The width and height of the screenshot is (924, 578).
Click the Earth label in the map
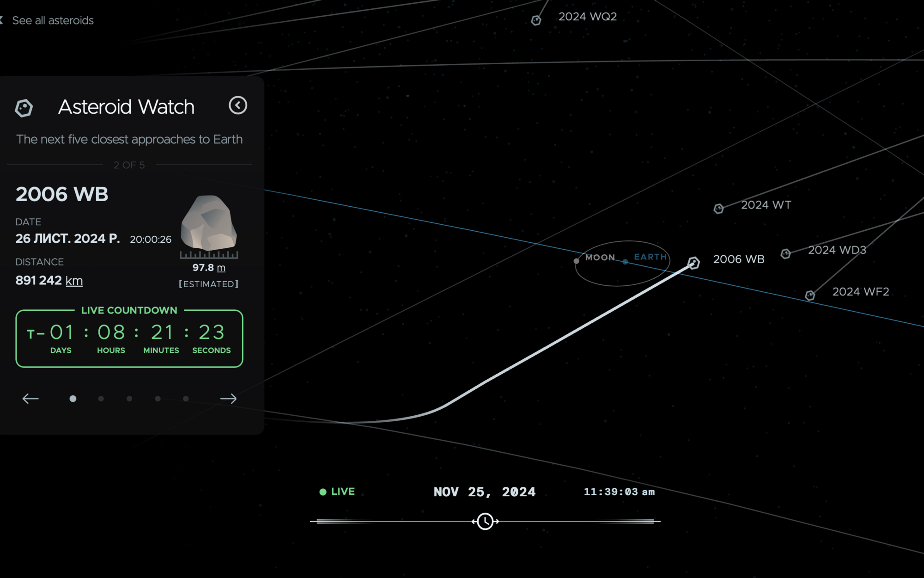pos(650,257)
